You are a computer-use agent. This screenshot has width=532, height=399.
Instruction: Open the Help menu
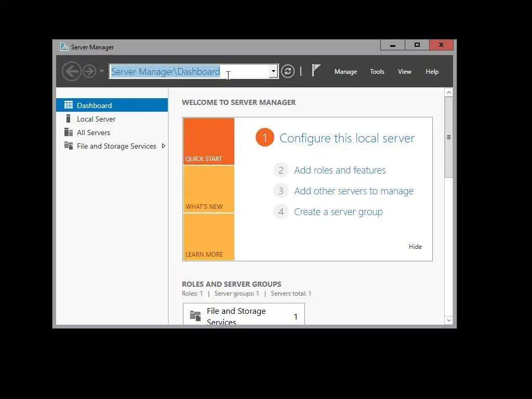pyautogui.click(x=432, y=72)
